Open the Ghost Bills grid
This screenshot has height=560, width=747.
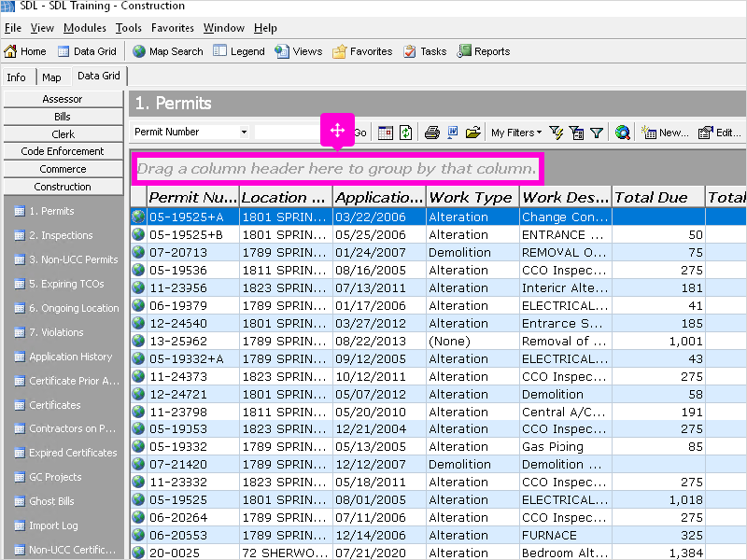[x=44, y=501]
